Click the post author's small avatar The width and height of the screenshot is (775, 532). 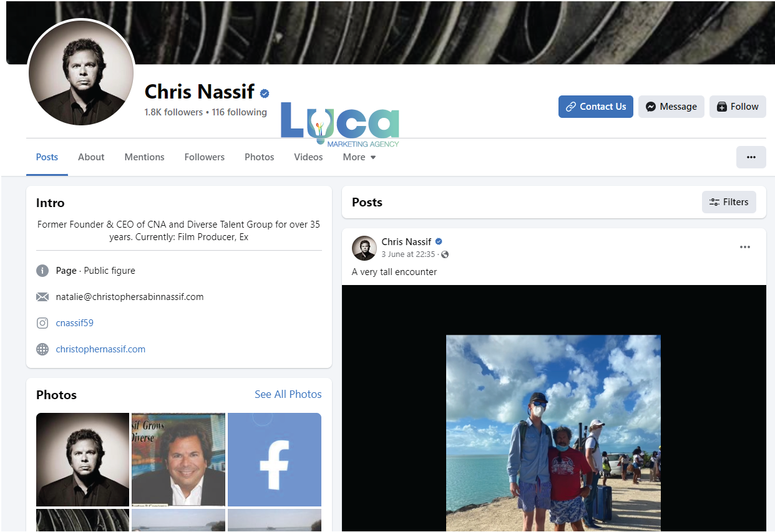(364, 248)
